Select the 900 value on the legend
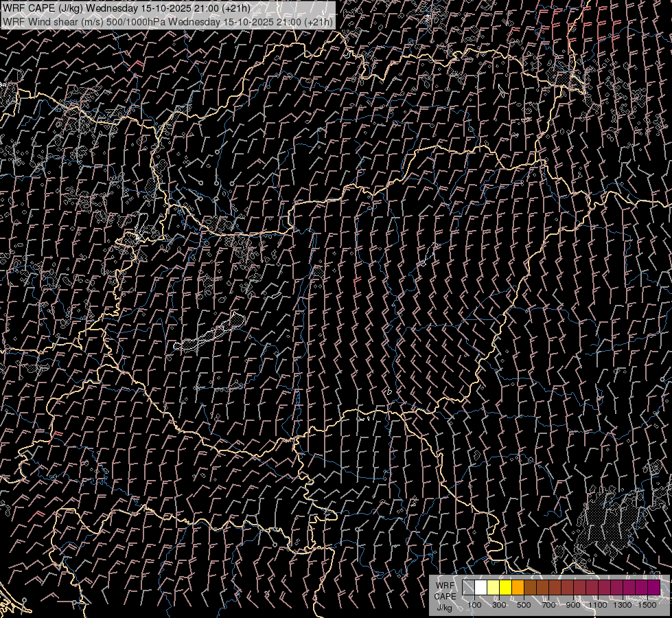 click(x=573, y=605)
